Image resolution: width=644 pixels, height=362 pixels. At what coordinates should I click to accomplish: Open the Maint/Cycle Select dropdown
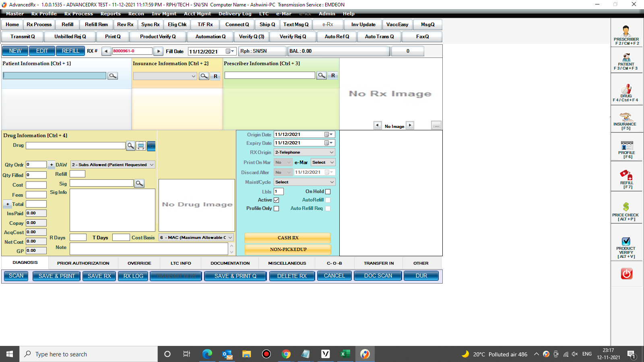point(304,182)
